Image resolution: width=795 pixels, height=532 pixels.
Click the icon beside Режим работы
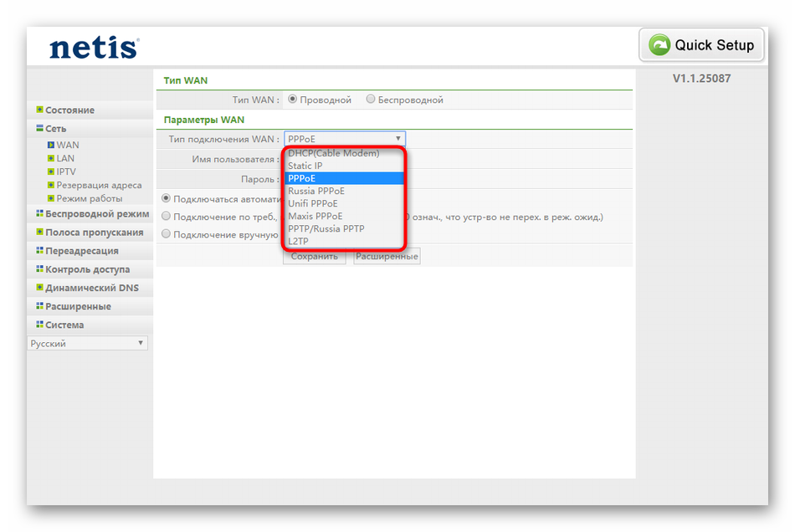point(51,198)
